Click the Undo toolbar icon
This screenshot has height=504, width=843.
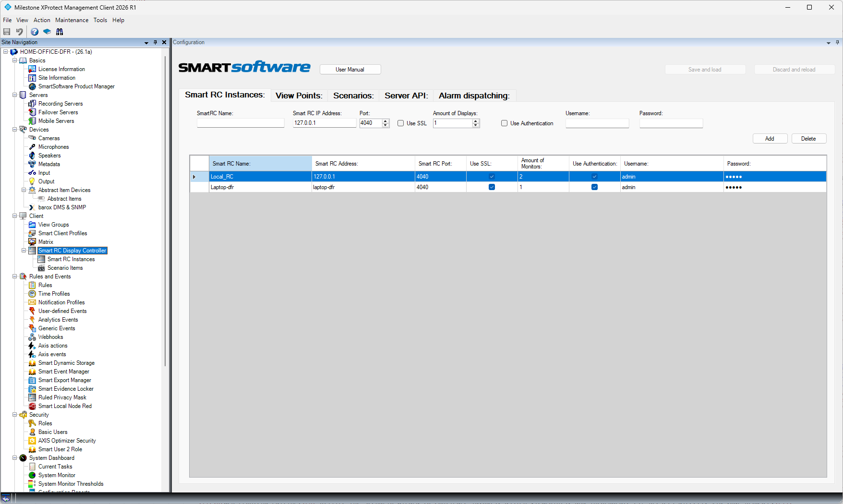tap(19, 32)
